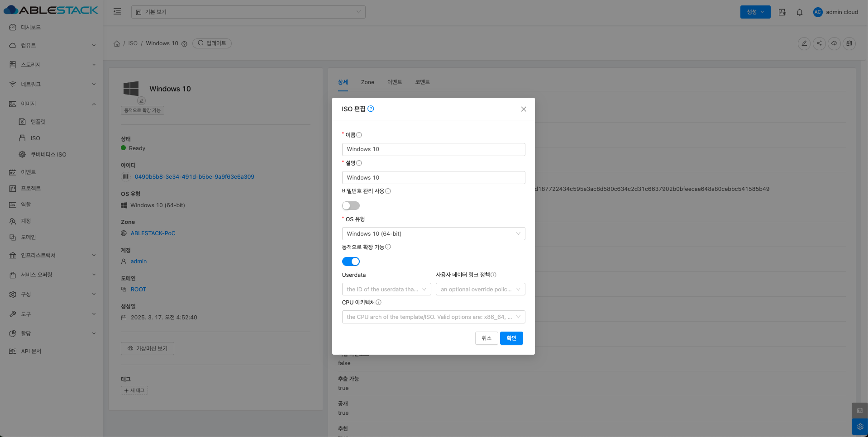Click the cloud download icon in toolbar
The image size is (868, 437).
click(x=834, y=43)
